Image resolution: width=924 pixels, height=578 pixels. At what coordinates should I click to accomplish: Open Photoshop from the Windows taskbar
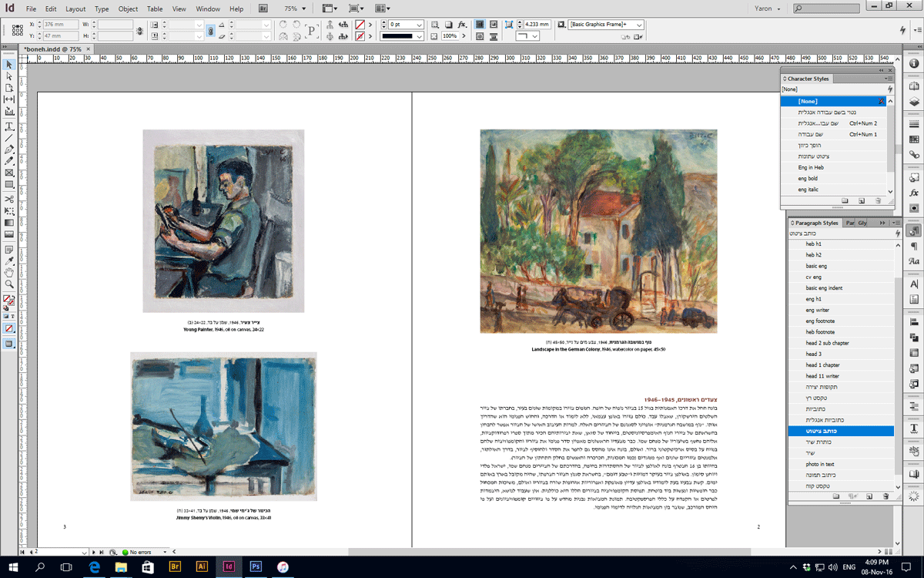(x=256, y=566)
